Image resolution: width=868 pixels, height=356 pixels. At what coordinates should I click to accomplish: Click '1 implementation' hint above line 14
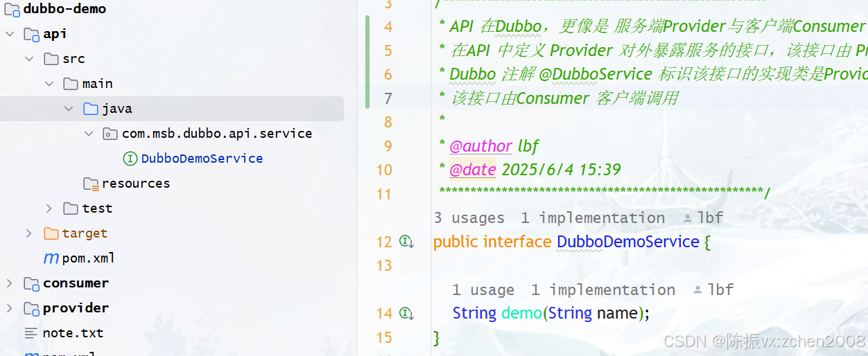click(603, 290)
